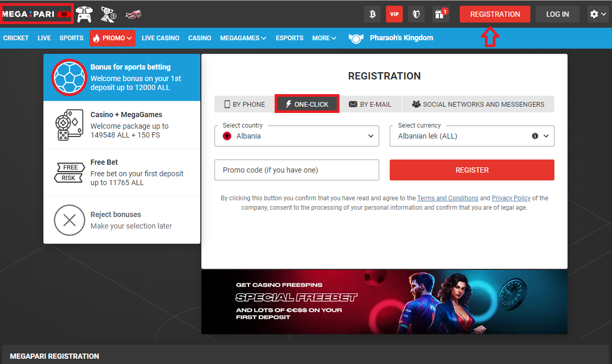The image size is (612, 364).
Task: Open Terms and Conditions link
Action: coord(448,198)
